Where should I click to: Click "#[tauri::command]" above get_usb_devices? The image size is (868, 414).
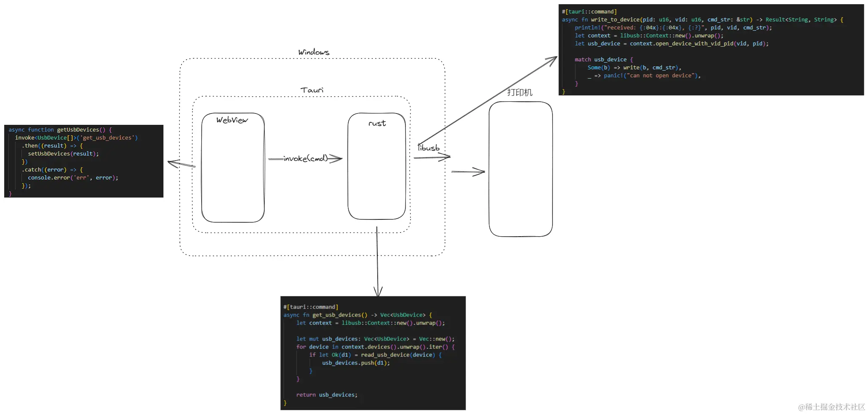tap(311, 307)
